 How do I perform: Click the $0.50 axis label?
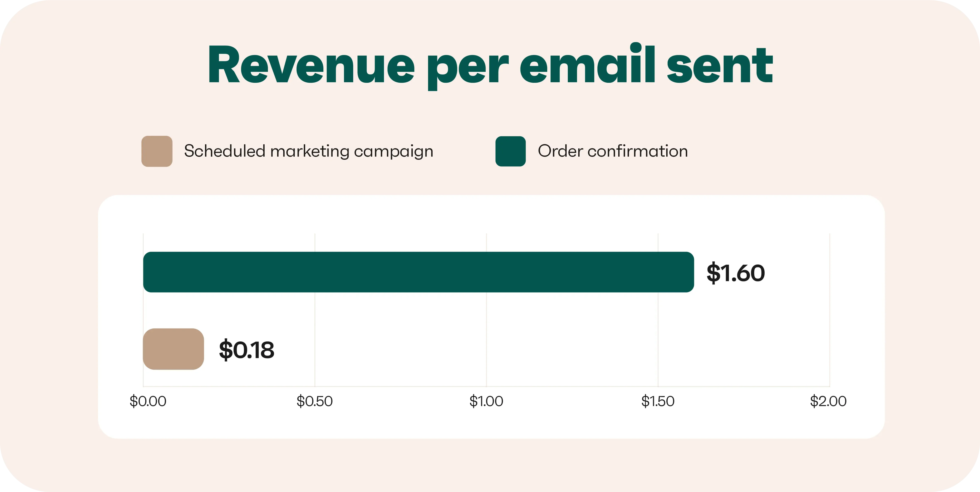click(315, 401)
